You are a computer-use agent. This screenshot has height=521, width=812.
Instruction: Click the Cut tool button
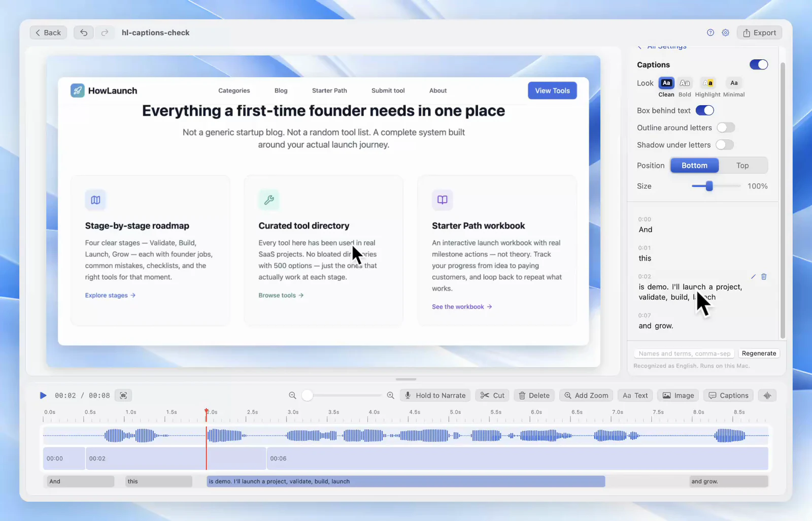tap(492, 396)
